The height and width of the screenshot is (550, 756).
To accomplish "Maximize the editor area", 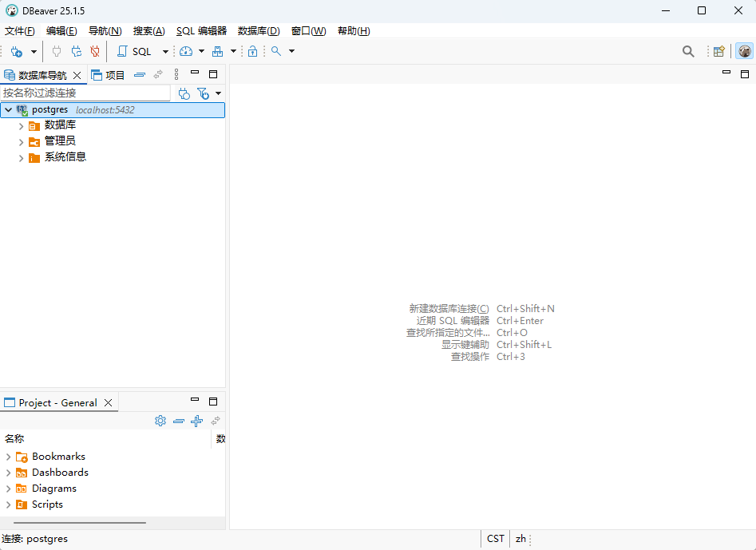I will (x=745, y=73).
